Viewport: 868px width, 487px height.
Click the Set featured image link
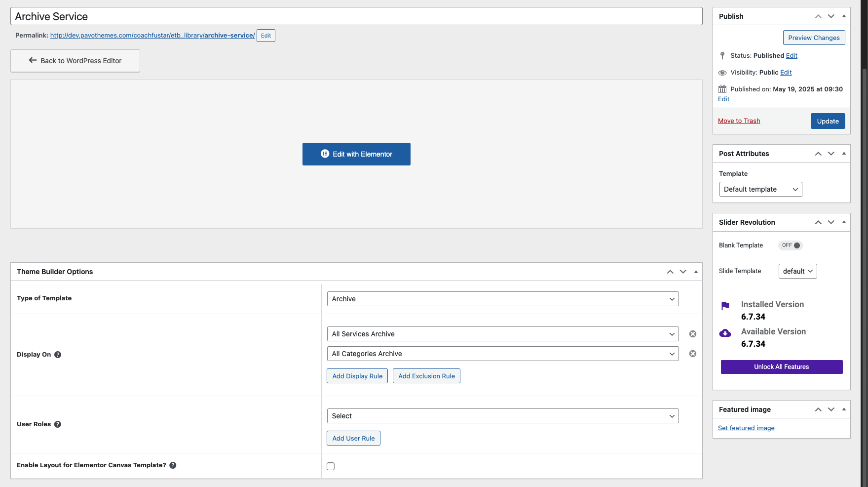click(746, 428)
